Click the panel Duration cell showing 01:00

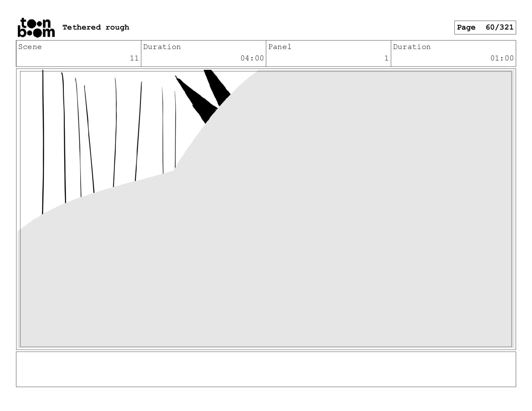(x=453, y=53)
